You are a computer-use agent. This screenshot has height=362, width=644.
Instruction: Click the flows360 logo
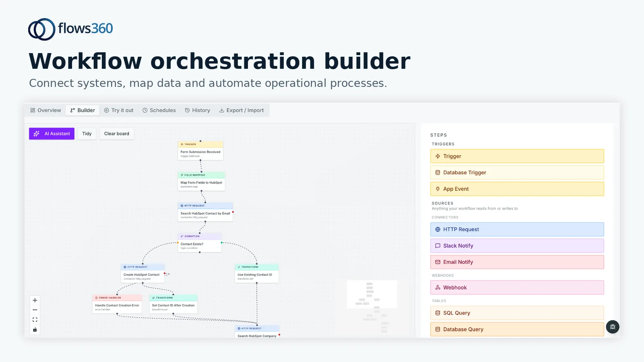pyautogui.click(x=71, y=29)
